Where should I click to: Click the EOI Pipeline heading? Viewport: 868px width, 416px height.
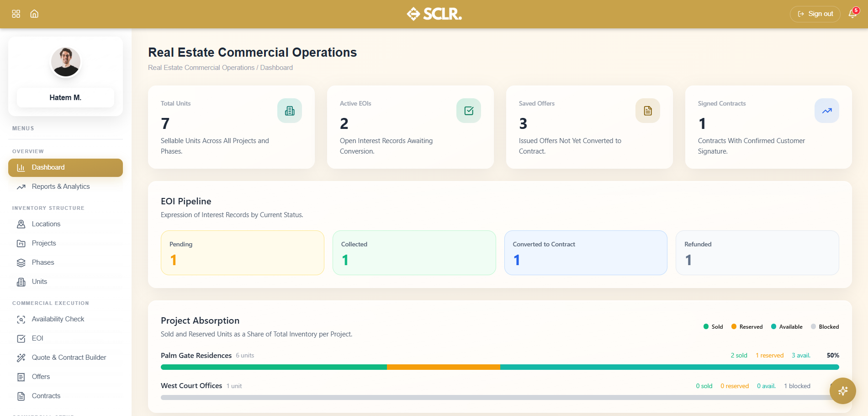pyautogui.click(x=186, y=201)
